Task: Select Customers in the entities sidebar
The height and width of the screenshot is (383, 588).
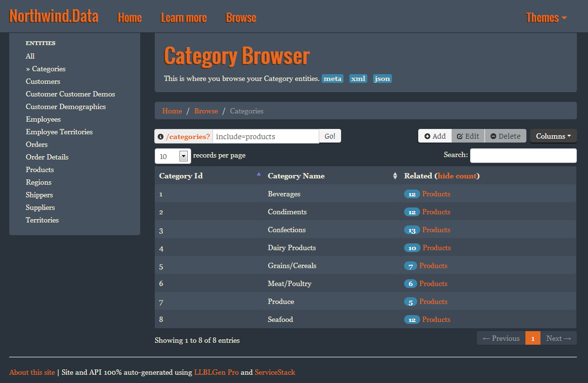Action: coord(43,81)
